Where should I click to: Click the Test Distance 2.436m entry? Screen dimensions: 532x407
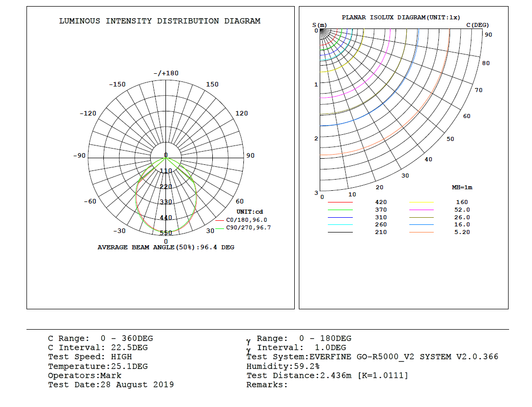(327, 375)
